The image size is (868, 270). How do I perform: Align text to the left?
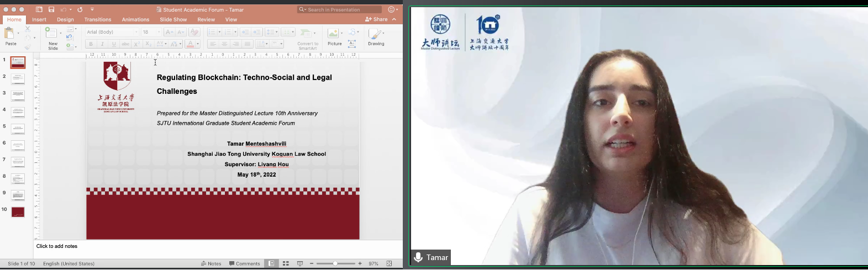coord(213,44)
